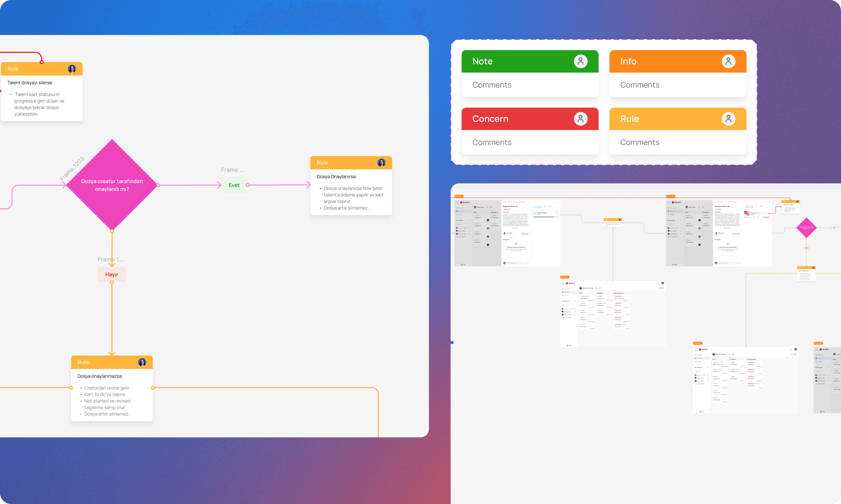Viewport: 841px width, 504px height.
Task: Click the user icon on Note card
Action: tap(580, 61)
